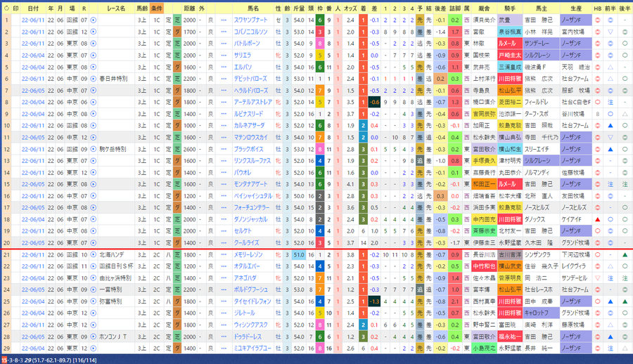
Task: Click the horse name タイセイドレフォン
Action: (x=252, y=301)
